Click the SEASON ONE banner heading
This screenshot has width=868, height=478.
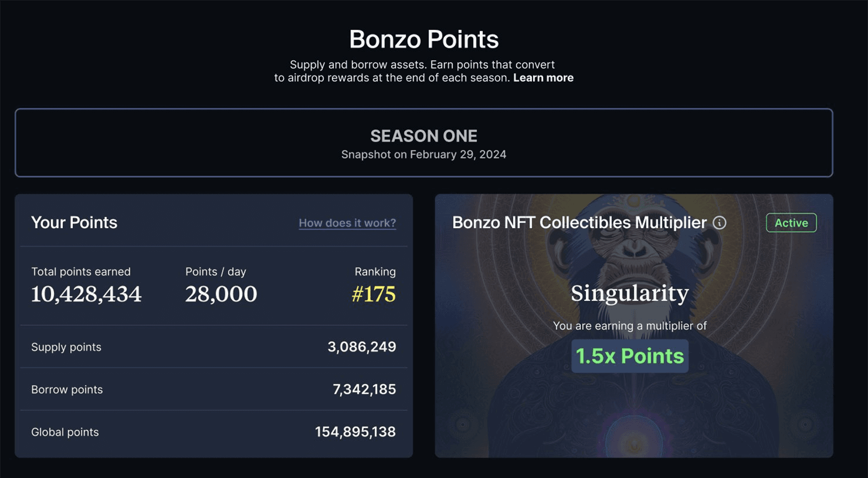tap(424, 136)
